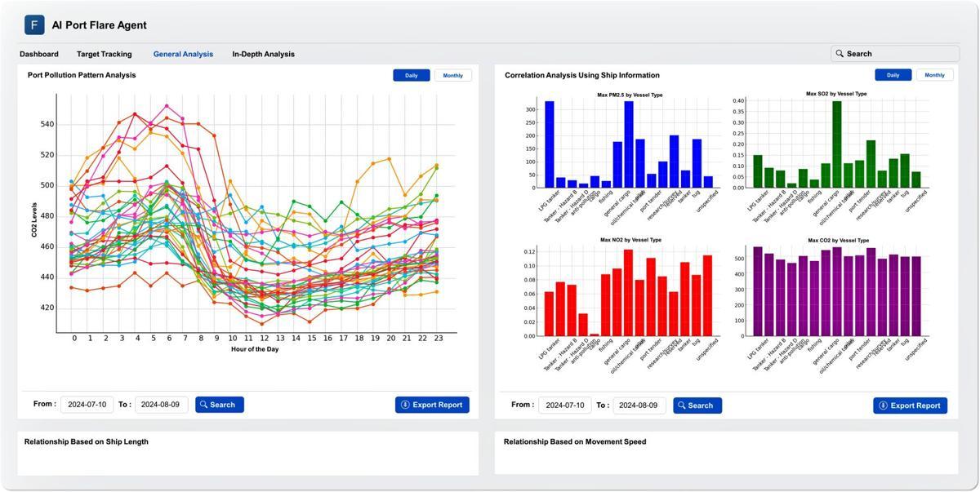Click magnifier icon in Port Pollution Search button
This screenshot has height=492, width=980.
click(x=203, y=405)
